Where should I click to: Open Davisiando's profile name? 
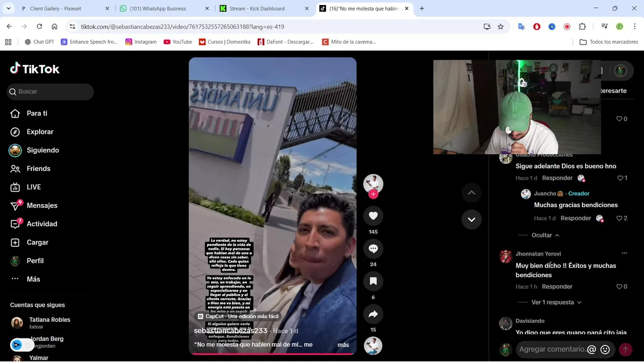point(530,321)
